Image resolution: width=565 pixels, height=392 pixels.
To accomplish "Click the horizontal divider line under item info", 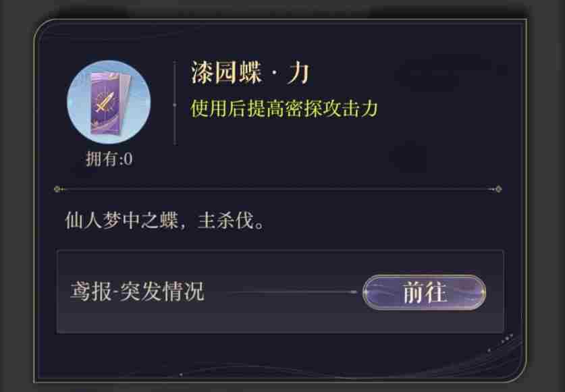I will pyautogui.click(x=277, y=189).
